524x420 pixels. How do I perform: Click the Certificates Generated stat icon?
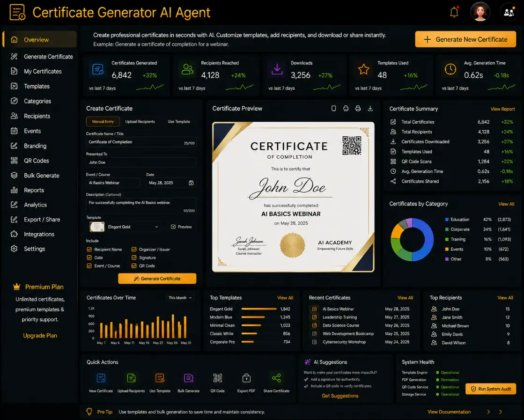tap(97, 69)
